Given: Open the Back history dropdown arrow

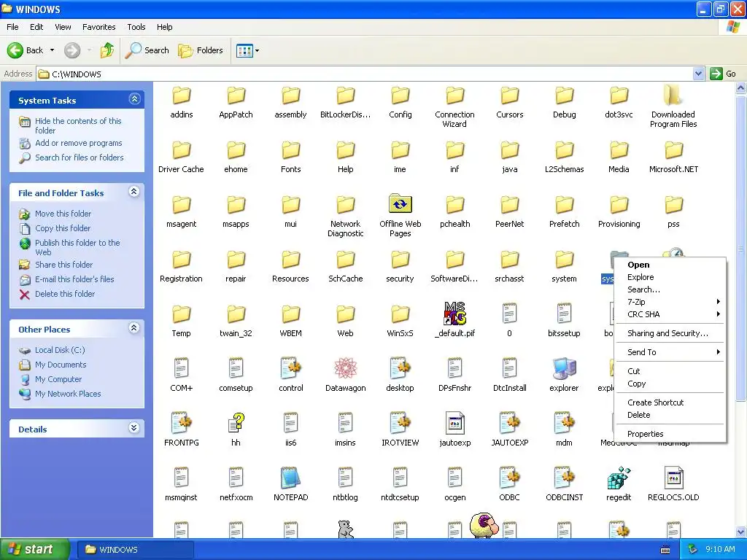Looking at the screenshot, I should [52, 50].
